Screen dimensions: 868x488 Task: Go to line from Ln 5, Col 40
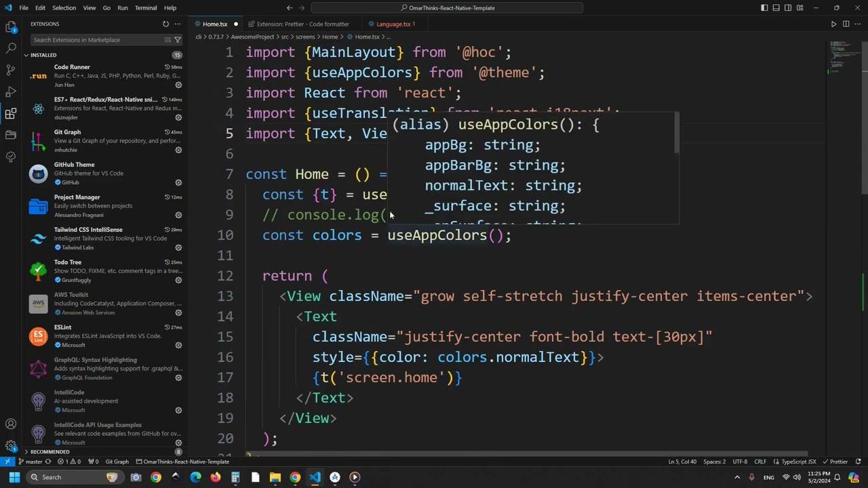(682, 462)
